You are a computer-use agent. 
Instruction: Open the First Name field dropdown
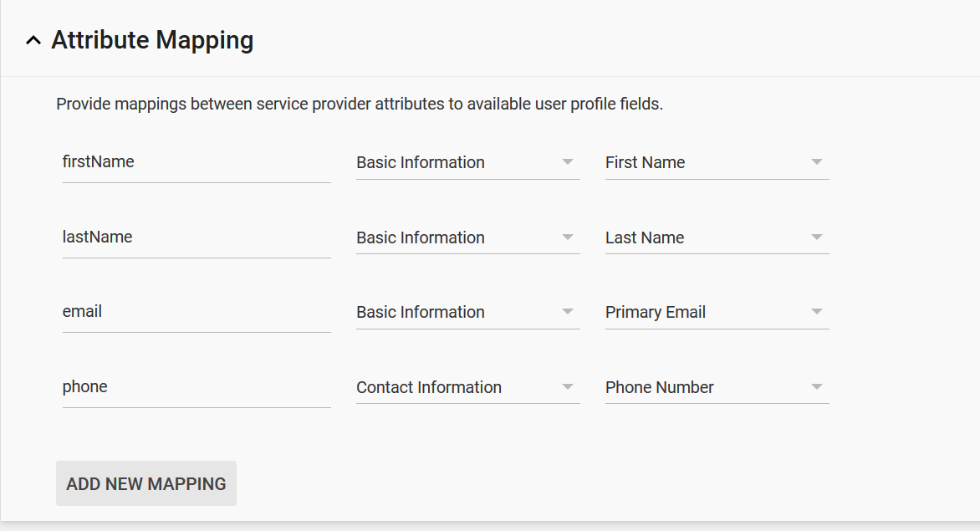(717, 162)
